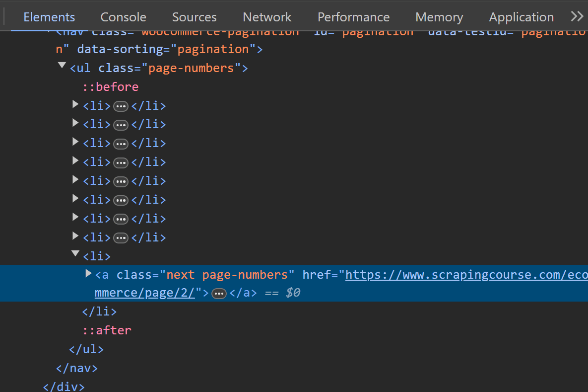Collapse the ul page-numbers node

62,66
